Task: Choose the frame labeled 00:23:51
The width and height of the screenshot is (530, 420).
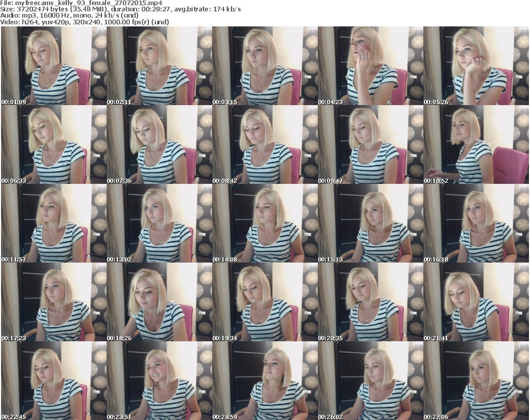Action: 159,381
